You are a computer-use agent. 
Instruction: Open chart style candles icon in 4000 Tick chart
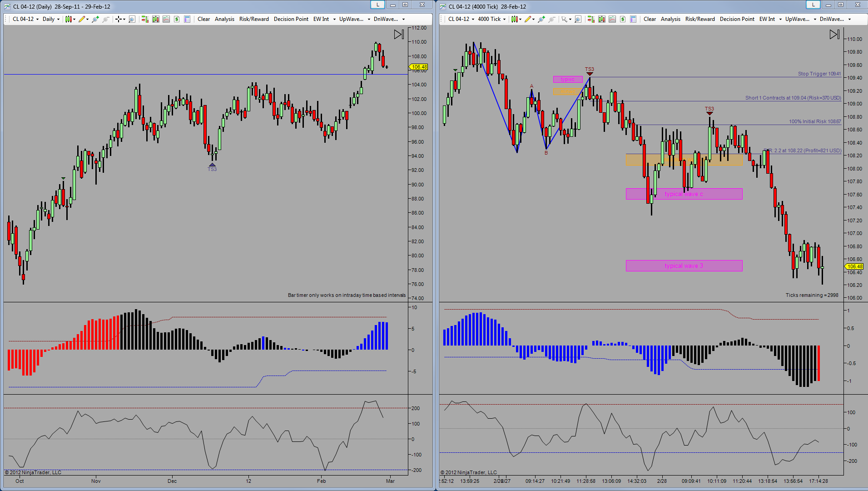[x=514, y=19]
